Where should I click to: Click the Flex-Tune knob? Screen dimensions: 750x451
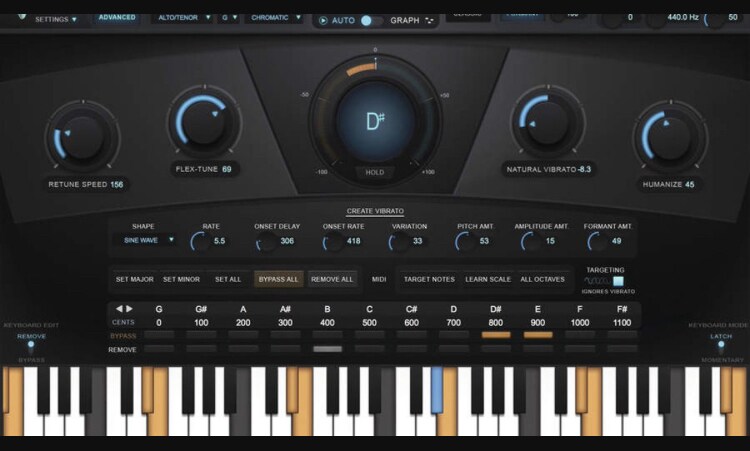point(205,121)
